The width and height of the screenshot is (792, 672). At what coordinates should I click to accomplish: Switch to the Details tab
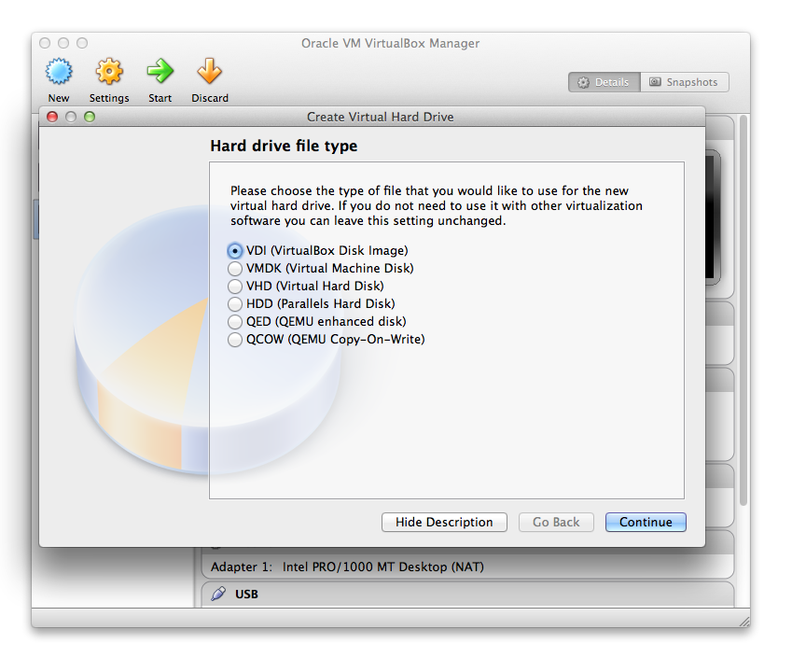(x=604, y=82)
